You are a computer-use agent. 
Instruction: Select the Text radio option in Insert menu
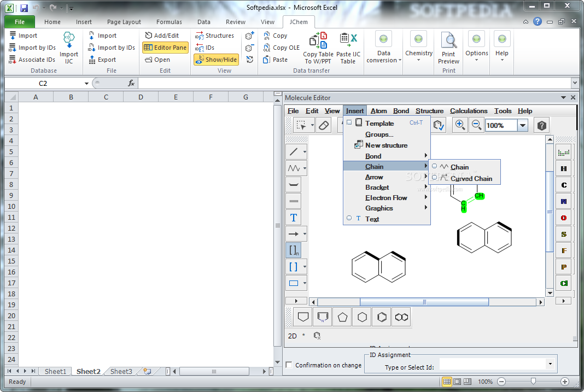click(x=349, y=218)
